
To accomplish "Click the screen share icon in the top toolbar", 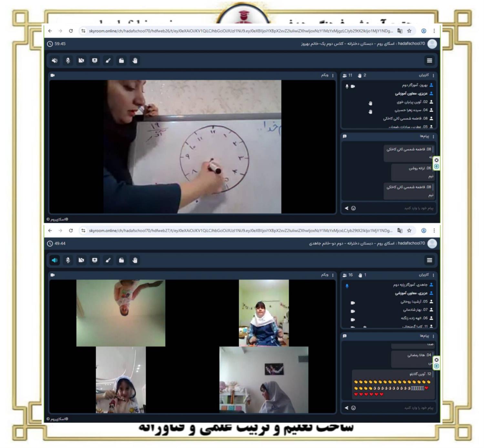I will pyautogui.click(x=95, y=61).
